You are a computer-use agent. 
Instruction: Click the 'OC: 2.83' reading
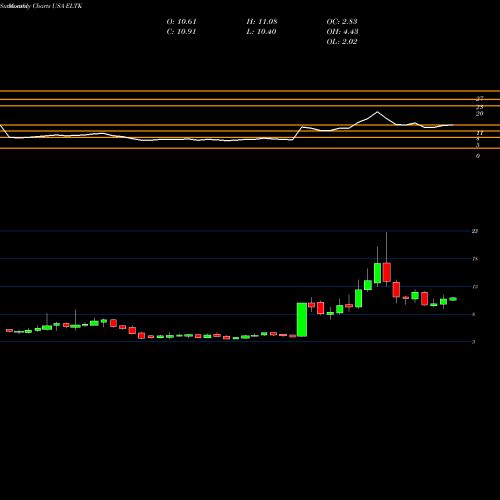(342, 21)
